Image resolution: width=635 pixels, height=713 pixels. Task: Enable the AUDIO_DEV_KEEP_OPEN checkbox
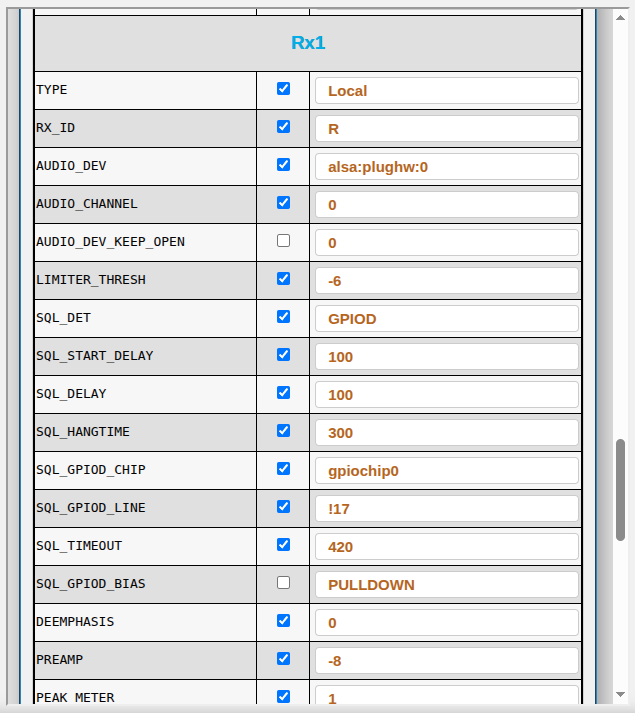pos(283,241)
